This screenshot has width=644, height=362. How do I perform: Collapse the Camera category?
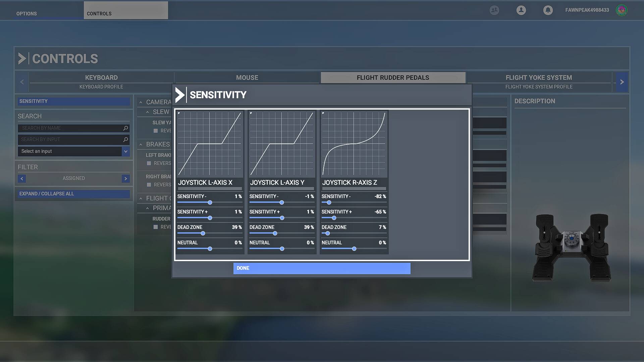click(x=141, y=102)
